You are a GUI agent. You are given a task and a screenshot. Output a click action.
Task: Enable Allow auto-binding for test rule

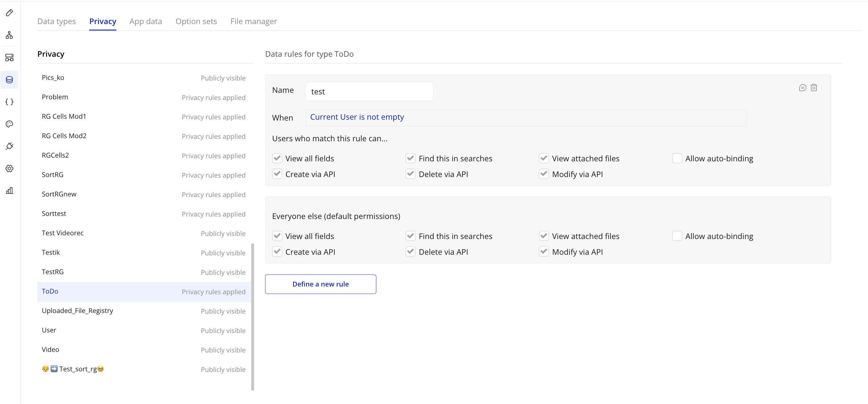click(x=677, y=158)
